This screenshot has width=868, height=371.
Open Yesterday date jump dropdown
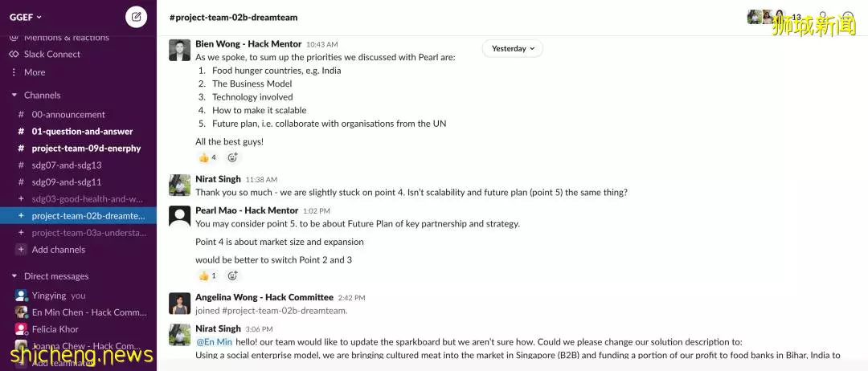[513, 49]
